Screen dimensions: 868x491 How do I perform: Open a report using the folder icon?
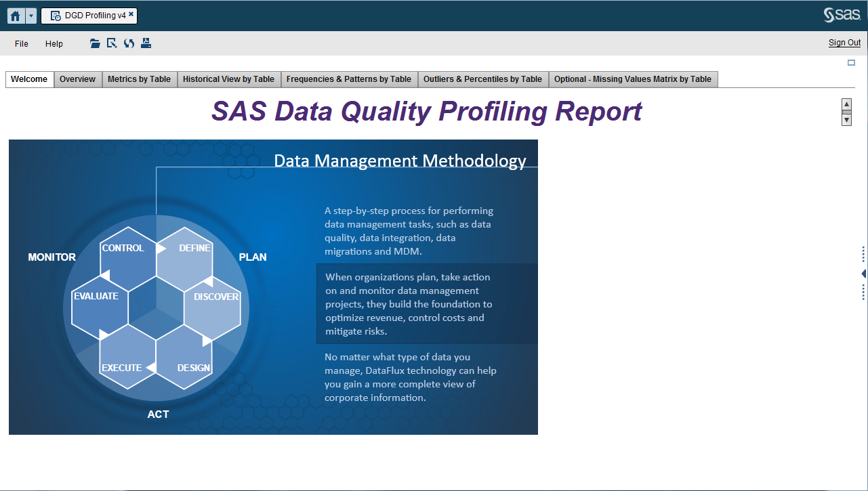click(94, 43)
